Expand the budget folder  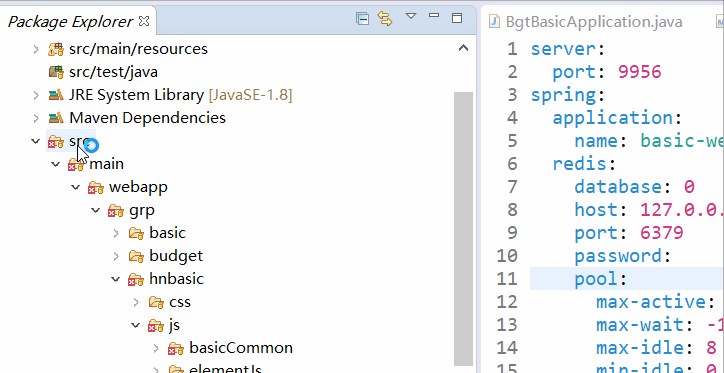click(116, 256)
